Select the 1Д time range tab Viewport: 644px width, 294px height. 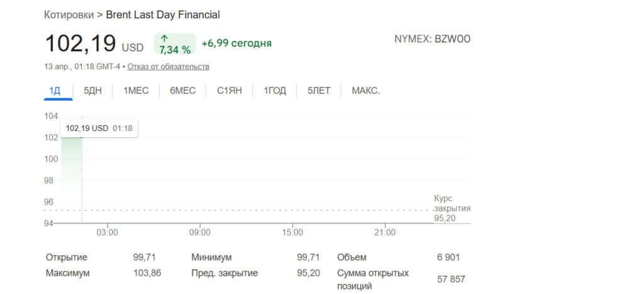pos(55,91)
